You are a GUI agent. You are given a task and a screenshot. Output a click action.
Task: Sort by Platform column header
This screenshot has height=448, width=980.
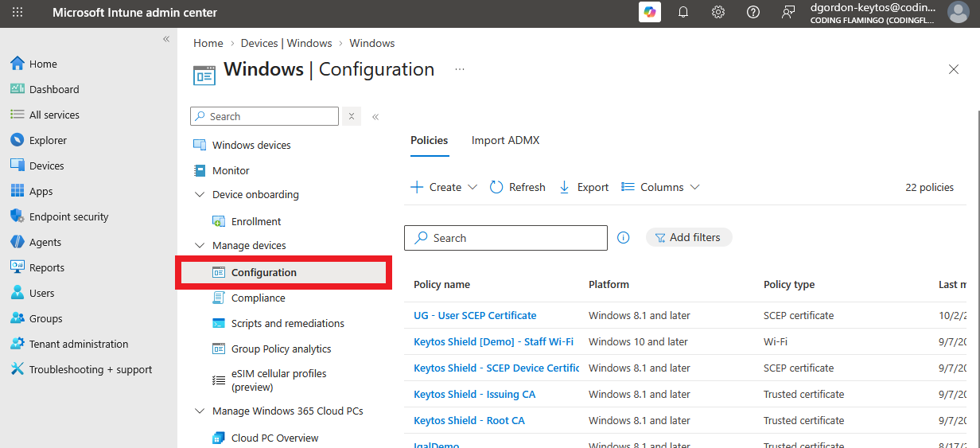pyautogui.click(x=609, y=284)
